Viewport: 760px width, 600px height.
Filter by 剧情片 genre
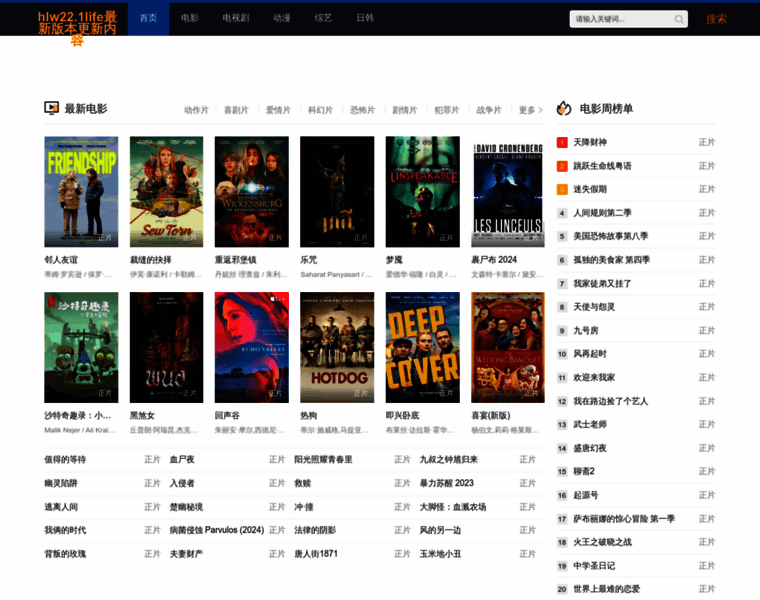click(405, 111)
